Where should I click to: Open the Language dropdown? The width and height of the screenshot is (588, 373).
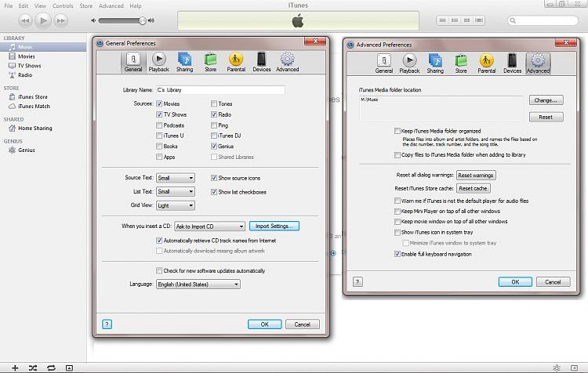tap(198, 284)
